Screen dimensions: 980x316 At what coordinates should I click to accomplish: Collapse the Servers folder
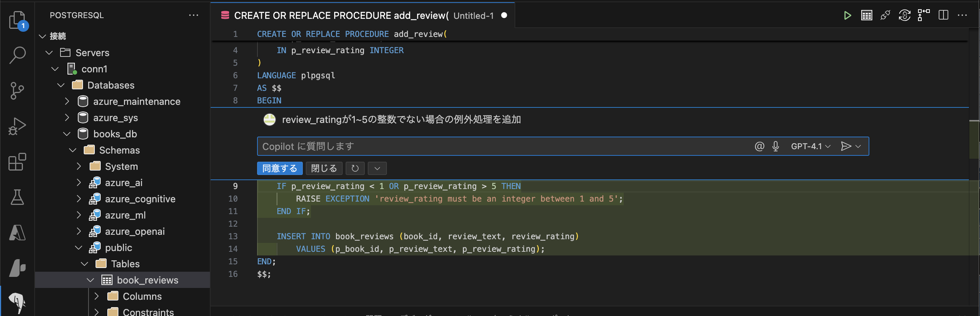pos(49,52)
